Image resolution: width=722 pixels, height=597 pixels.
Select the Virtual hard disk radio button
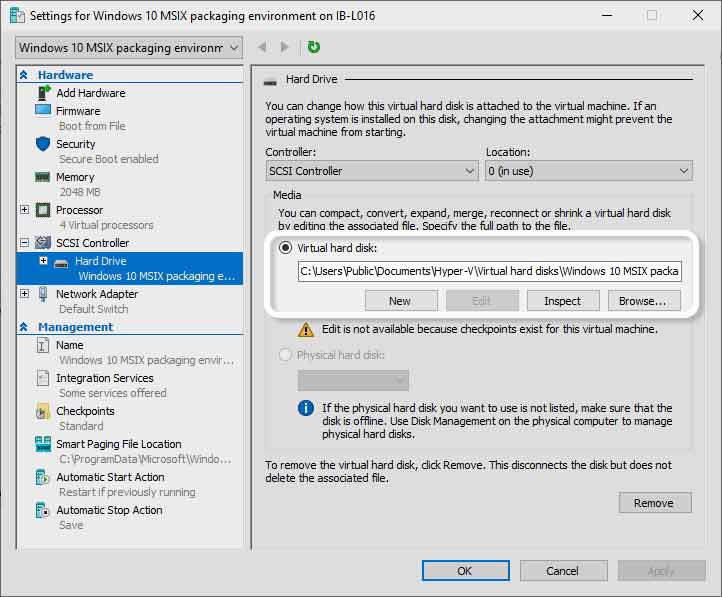coord(285,248)
